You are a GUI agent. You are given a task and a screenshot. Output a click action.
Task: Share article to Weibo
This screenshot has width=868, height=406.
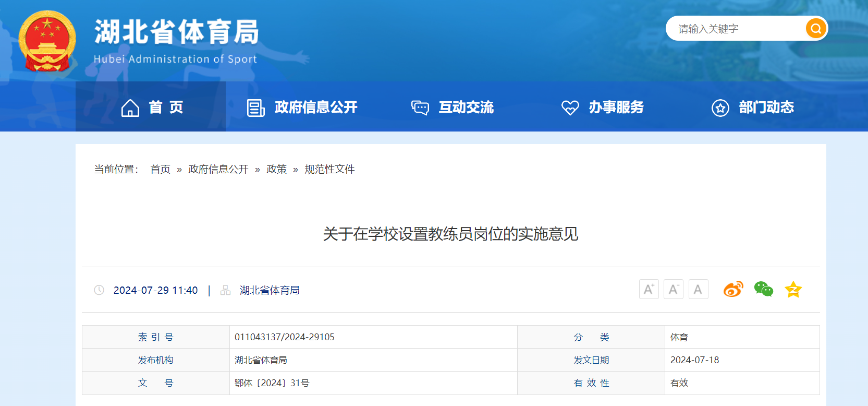pyautogui.click(x=733, y=289)
